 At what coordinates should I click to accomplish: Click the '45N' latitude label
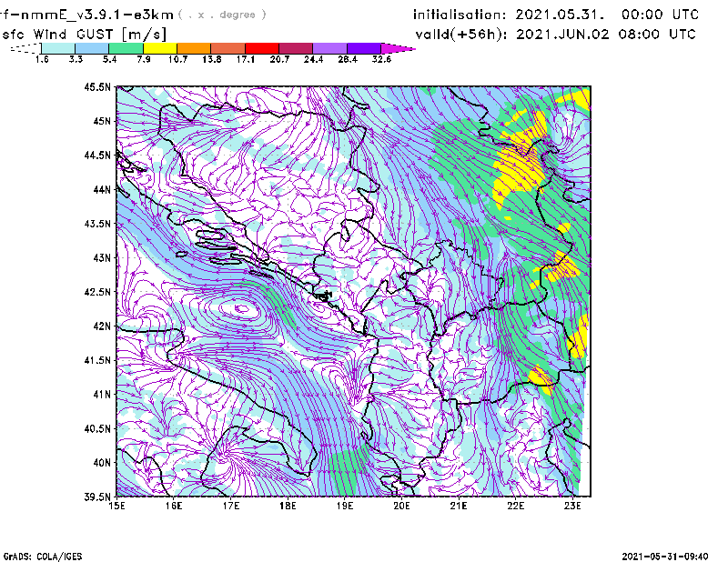point(102,121)
